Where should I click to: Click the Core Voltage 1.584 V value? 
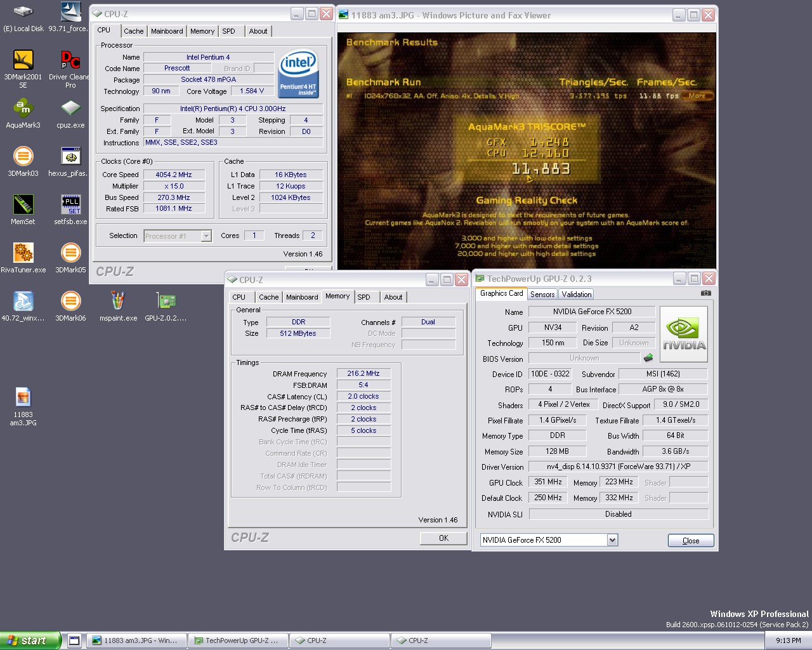click(x=252, y=91)
